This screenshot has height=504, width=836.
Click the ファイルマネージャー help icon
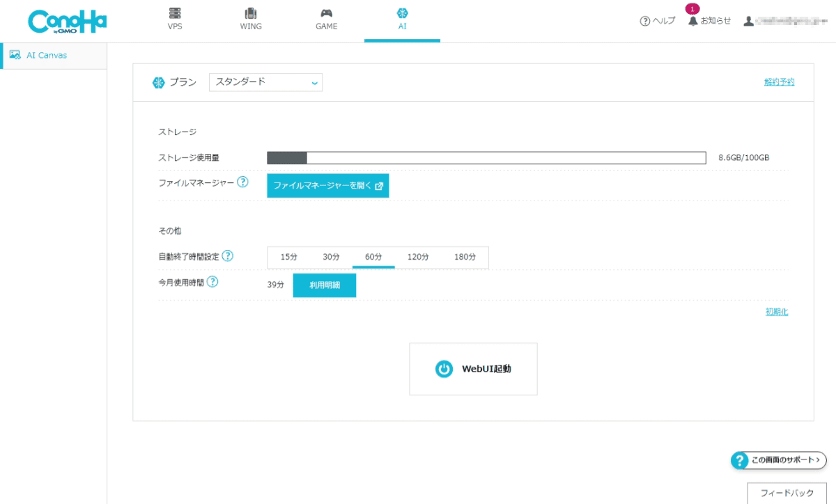pyautogui.click(x=242, y=182)
